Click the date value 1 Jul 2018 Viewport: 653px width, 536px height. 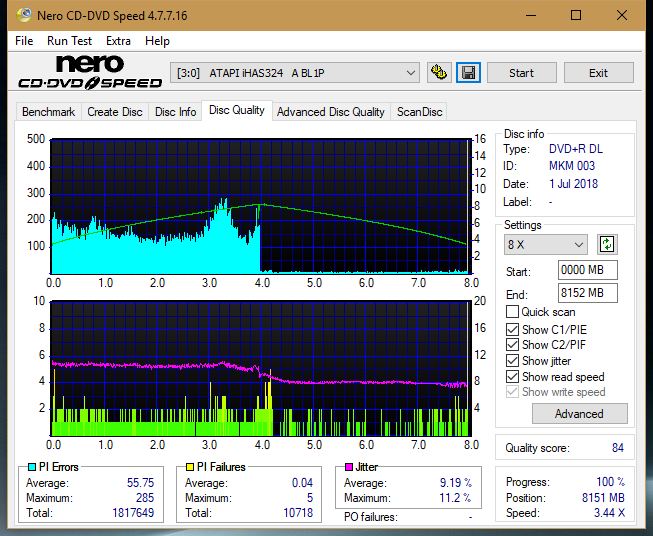click(573, 184)
